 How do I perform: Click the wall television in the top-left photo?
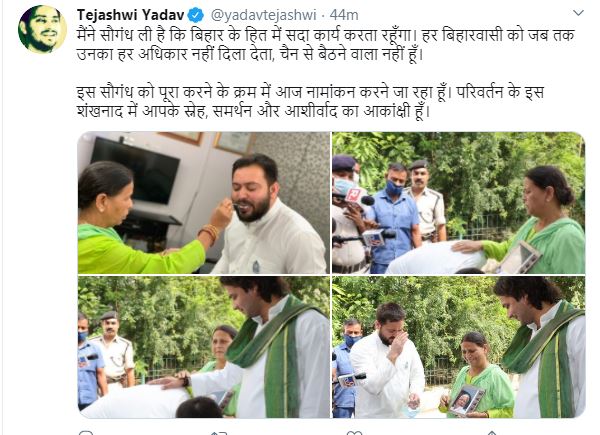point(135,170)
